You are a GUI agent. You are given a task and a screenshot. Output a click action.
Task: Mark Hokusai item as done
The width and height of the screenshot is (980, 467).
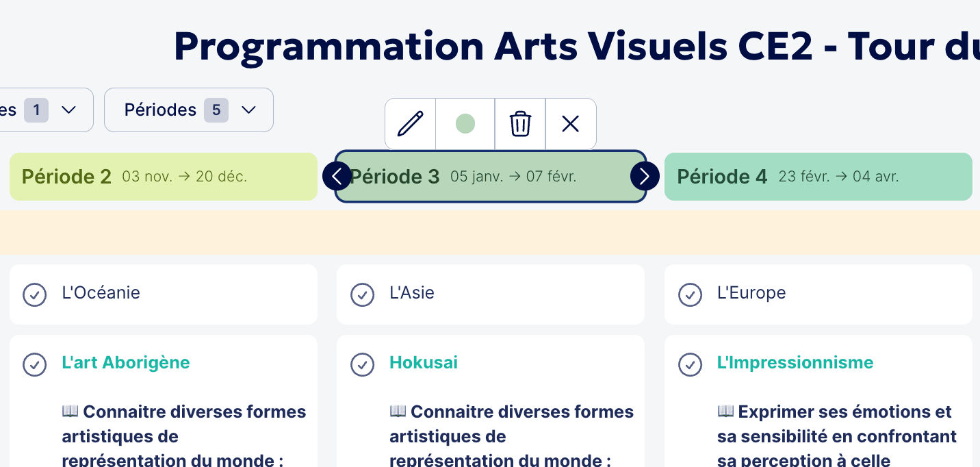pyautogui.click(x=362, y=364)
